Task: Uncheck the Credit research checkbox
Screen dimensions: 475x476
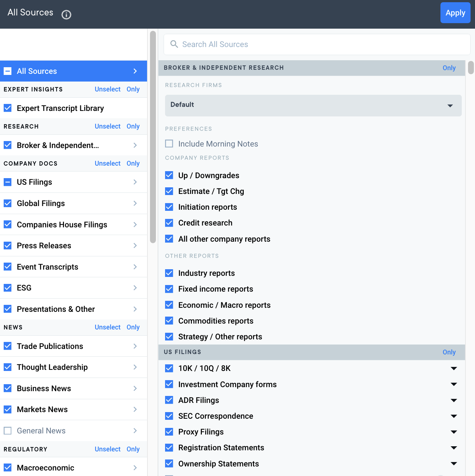Action: coord(169,223)
